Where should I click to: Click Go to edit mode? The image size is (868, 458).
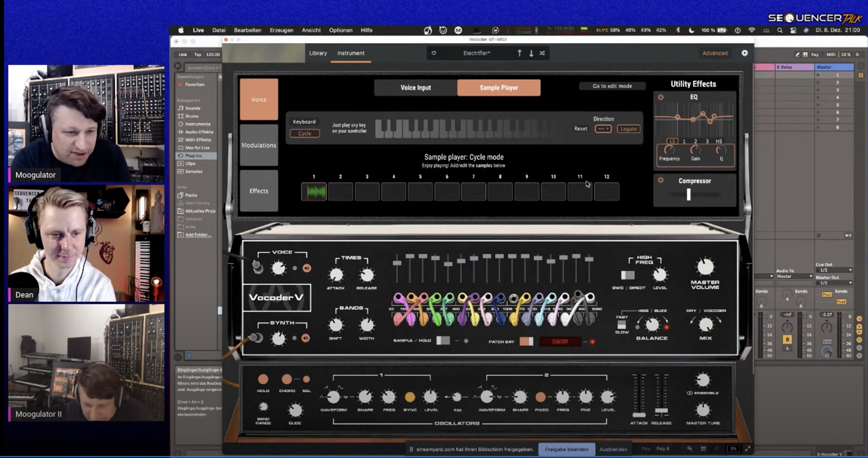coord(612,86)
